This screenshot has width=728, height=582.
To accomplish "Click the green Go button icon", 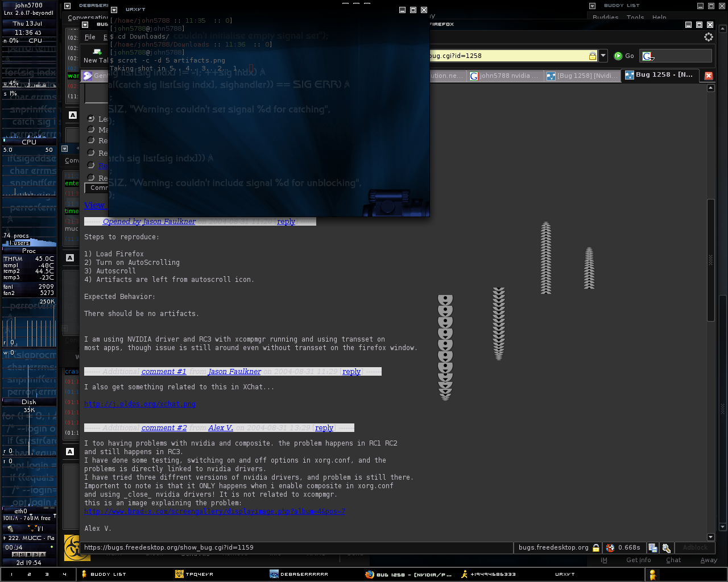I will tap(618, 56).
